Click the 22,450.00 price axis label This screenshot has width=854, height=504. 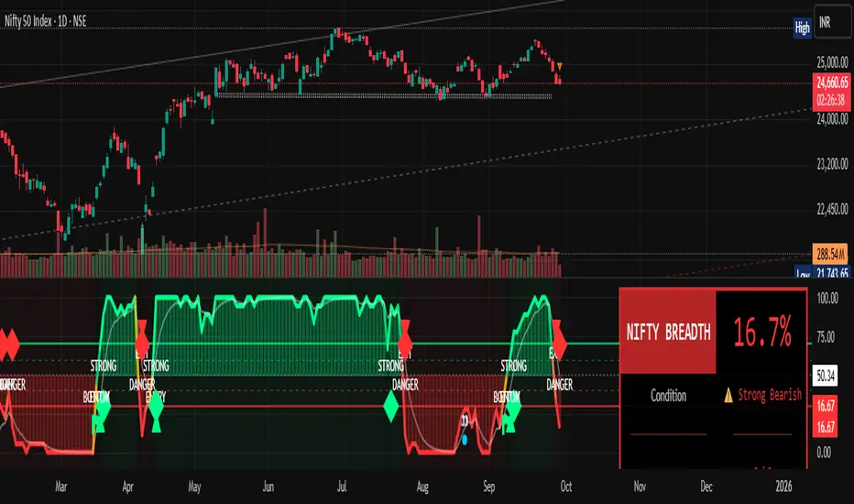[x=832, y=209]
